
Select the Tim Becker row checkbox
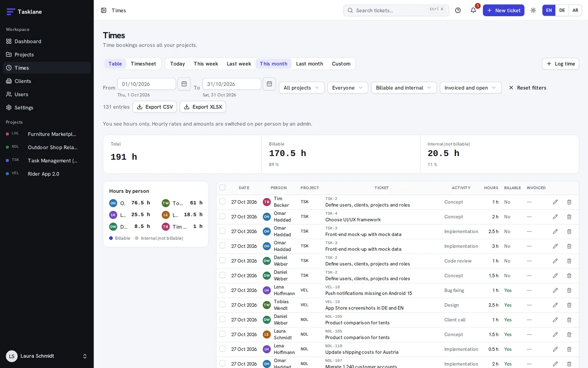(222, 201)
